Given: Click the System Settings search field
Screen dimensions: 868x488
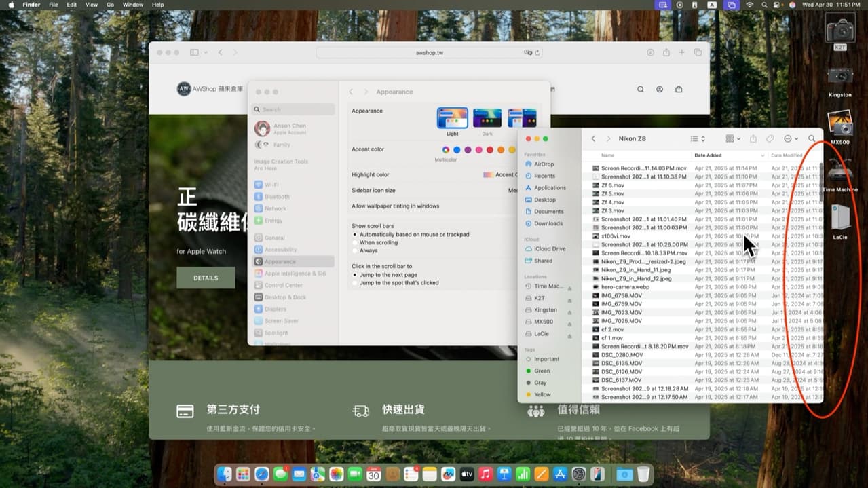Looking at the screenshot, I should click(293, 109).
